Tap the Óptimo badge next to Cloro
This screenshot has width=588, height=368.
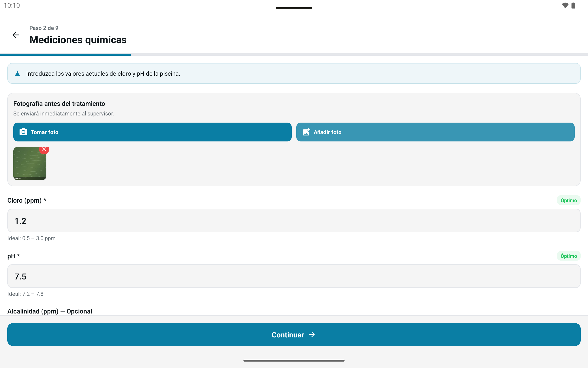(x=568, y=200)
